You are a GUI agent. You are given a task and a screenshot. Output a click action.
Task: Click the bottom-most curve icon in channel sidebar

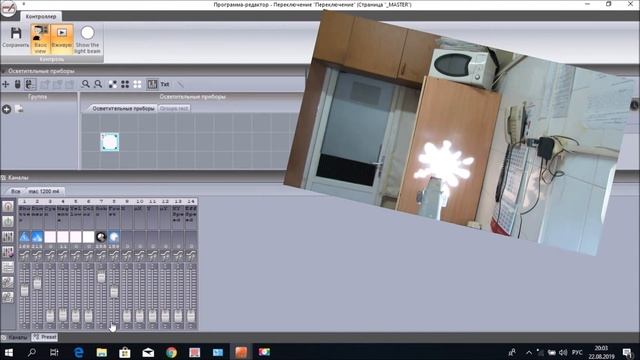coord(8,298)
